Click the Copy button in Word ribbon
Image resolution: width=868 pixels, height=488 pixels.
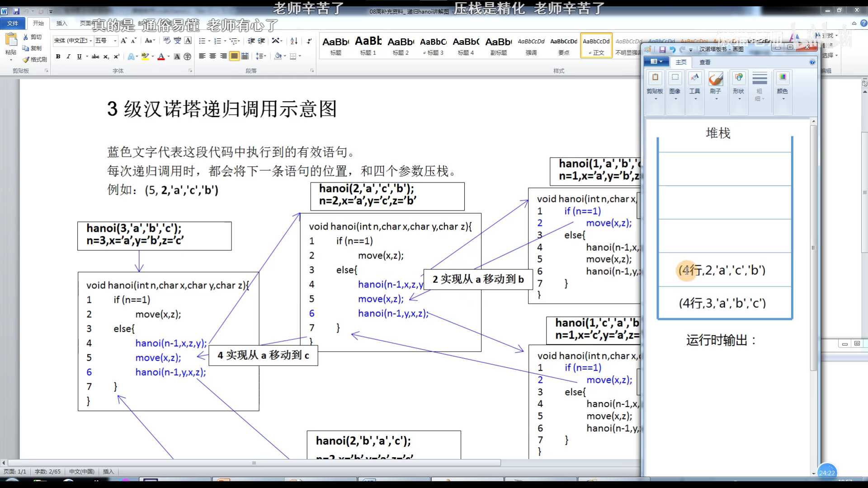click(33, 48)
